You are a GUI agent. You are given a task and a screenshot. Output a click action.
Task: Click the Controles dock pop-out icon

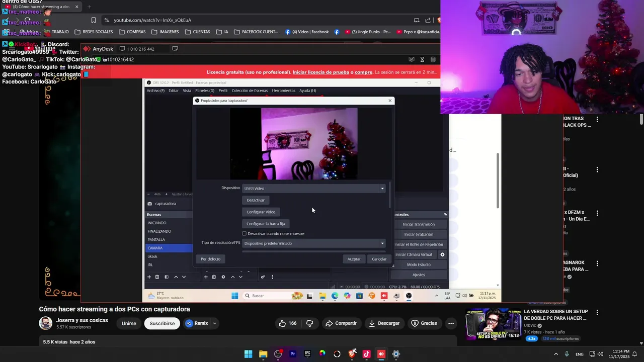pyautogui.click(x=445, y=215)
